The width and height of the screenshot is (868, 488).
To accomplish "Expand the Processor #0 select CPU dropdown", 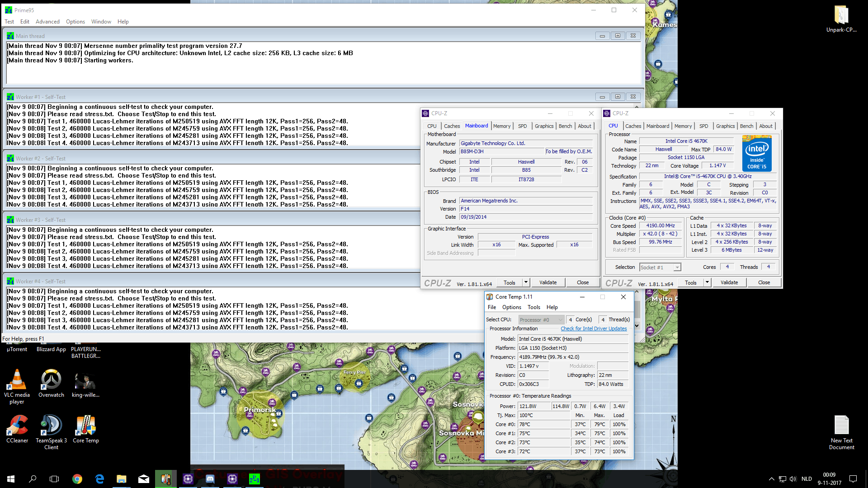I will (560, 320).
